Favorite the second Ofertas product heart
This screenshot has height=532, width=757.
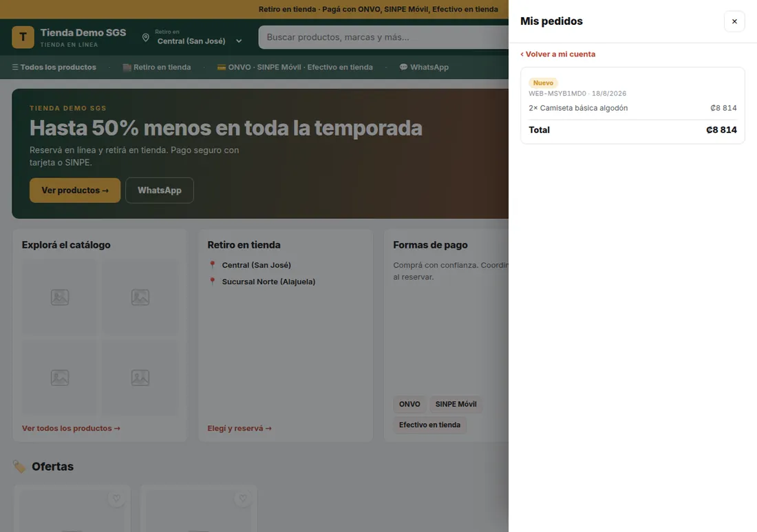click(x=243, y=498)
